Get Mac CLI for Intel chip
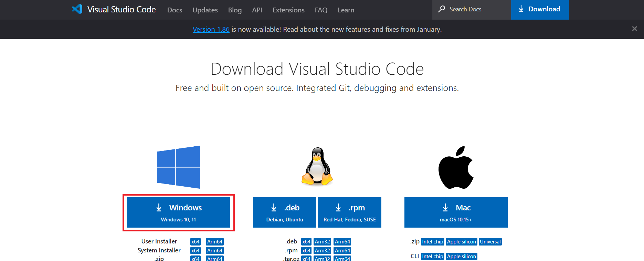Screen dimensions: 644x261 click(x=433, y=257)
